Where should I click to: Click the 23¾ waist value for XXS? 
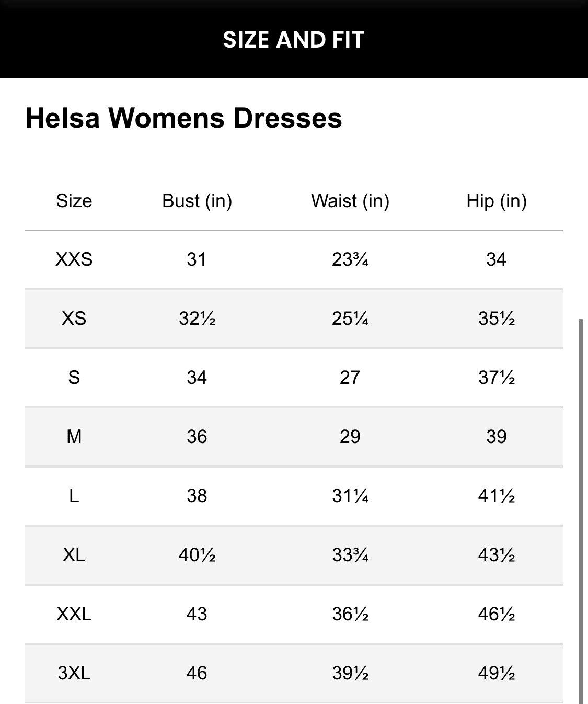[350, 259]
